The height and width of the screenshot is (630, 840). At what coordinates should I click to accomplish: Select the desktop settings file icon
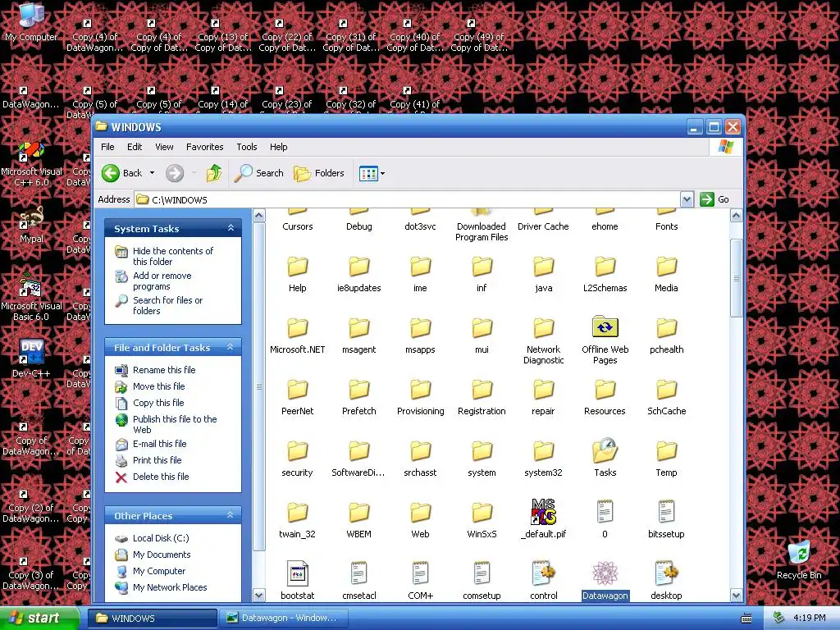pos(666,573)
